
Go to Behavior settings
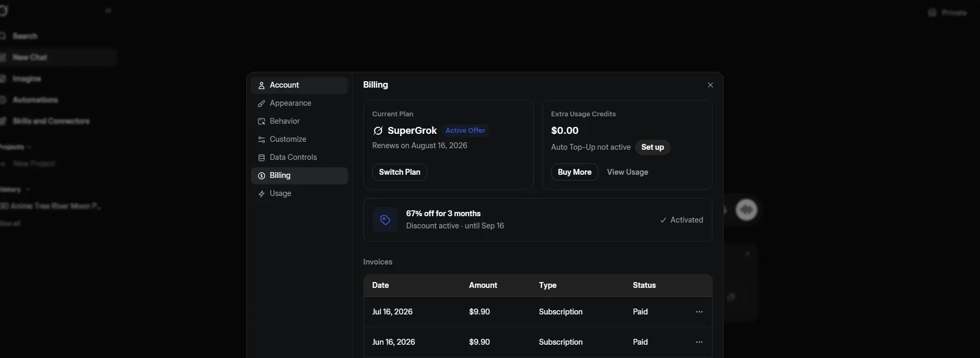click(299, 121)
